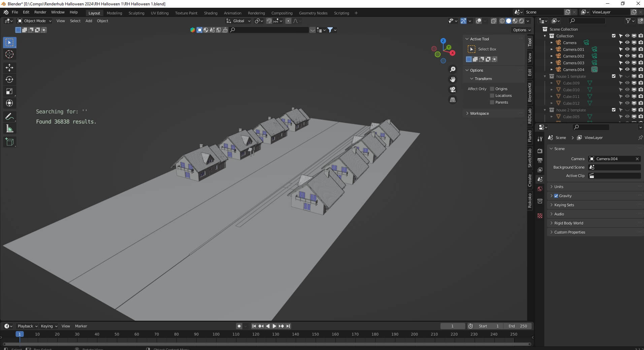
Task: Select the Measure tool
Action: point(9,128)
